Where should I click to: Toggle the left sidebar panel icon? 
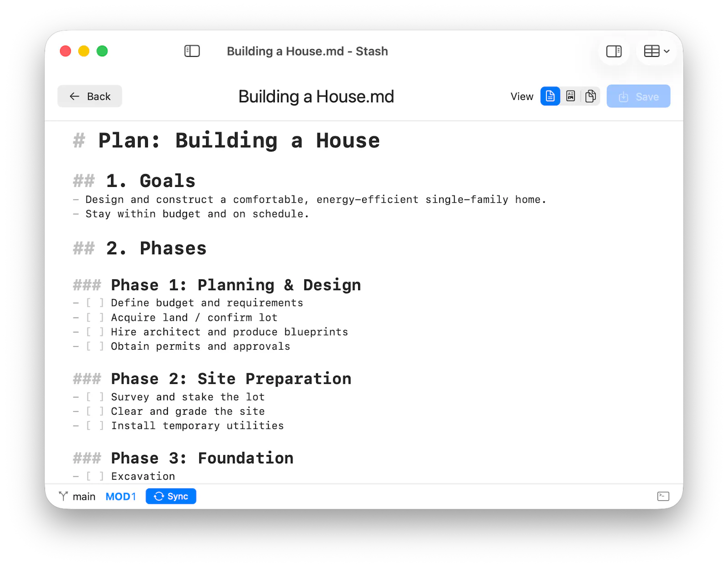[192, 51]
